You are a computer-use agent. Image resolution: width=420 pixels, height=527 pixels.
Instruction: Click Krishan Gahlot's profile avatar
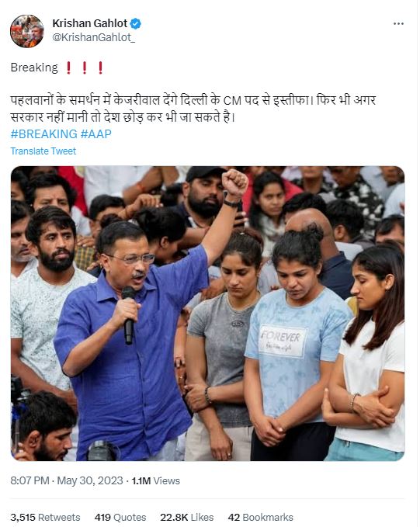click(x=27, y=31)
